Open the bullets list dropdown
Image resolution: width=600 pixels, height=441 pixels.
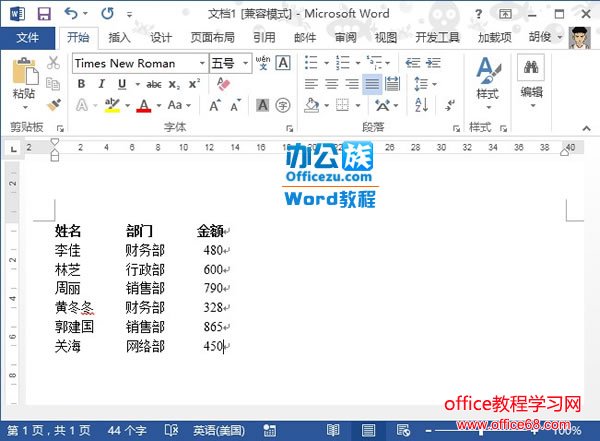pyautogui.click(x=326, y=63)
